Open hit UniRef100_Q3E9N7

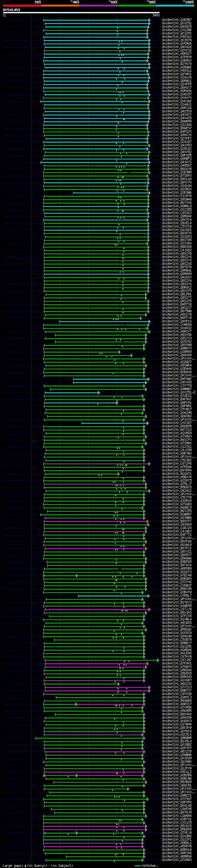[x=177, y=20]
